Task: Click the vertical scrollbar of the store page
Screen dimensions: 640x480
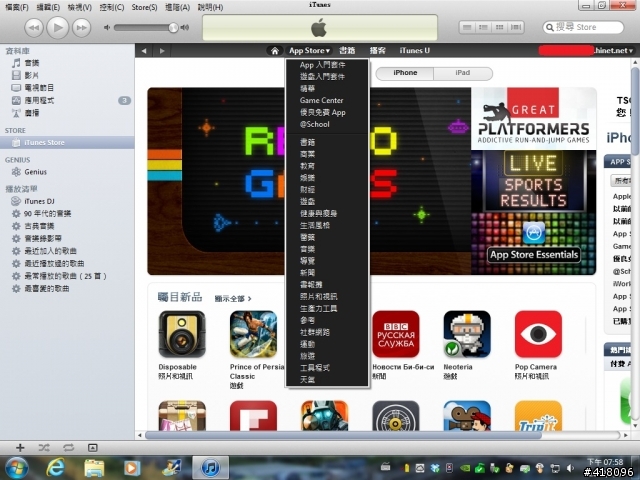Action: pyautogui.click(x=635, y=111)
